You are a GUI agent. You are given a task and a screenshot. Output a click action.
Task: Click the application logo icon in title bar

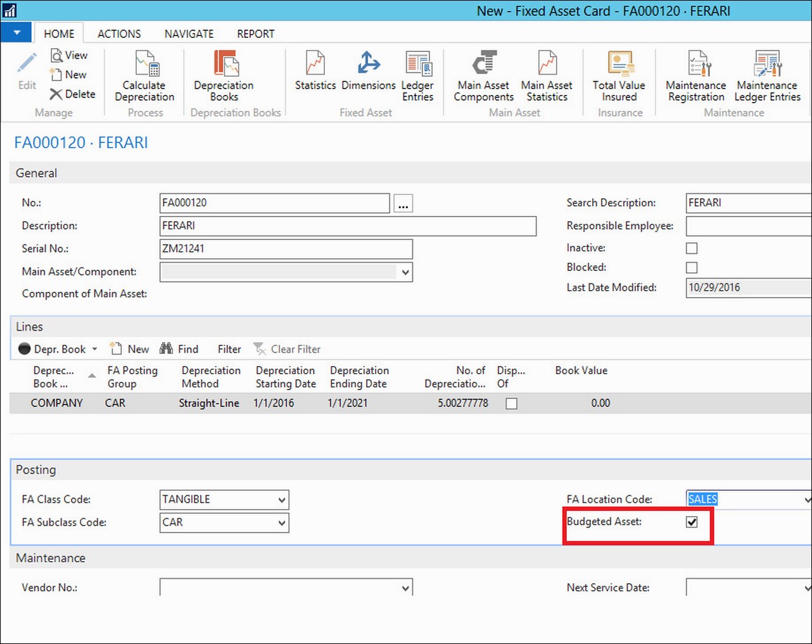10,11
